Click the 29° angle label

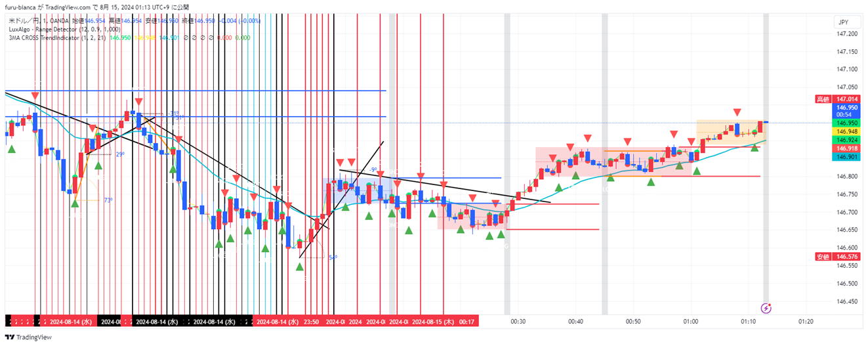pos(120,154)
